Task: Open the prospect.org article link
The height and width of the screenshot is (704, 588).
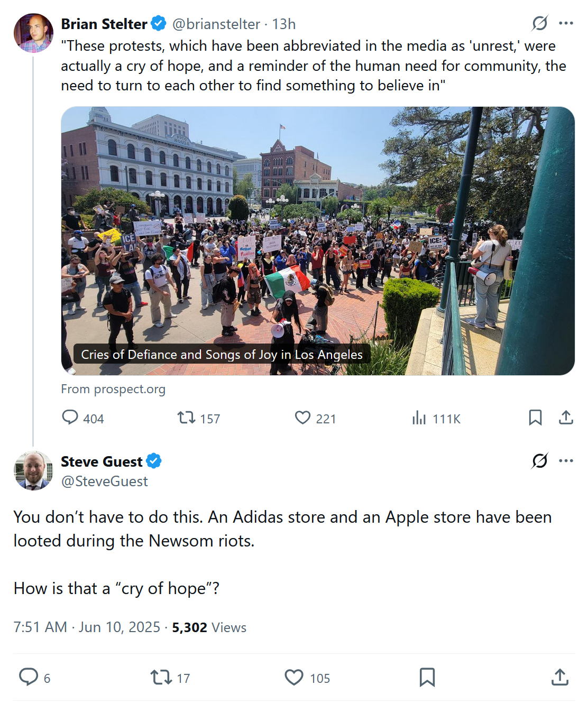Action: [x=113, y=390]
